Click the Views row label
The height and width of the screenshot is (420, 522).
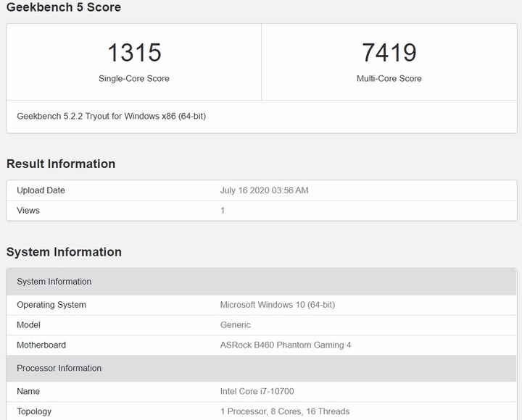[28, 211]
